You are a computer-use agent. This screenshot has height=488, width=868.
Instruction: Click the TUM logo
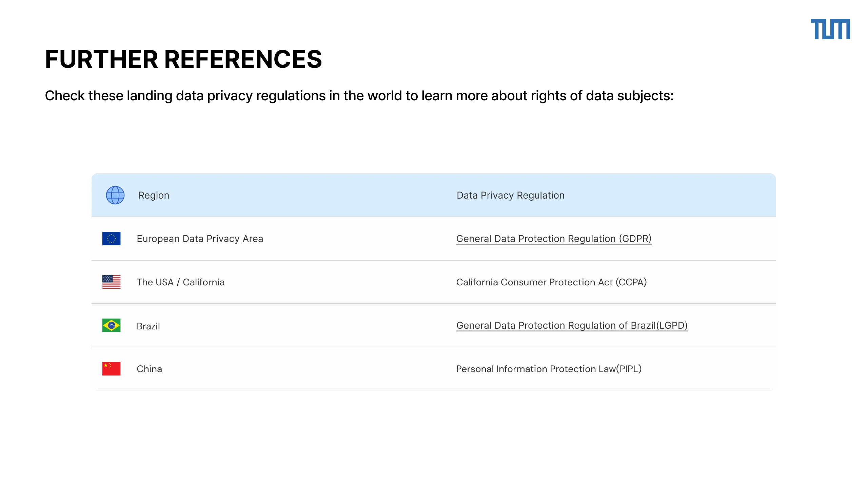click(x=830, y=29)
